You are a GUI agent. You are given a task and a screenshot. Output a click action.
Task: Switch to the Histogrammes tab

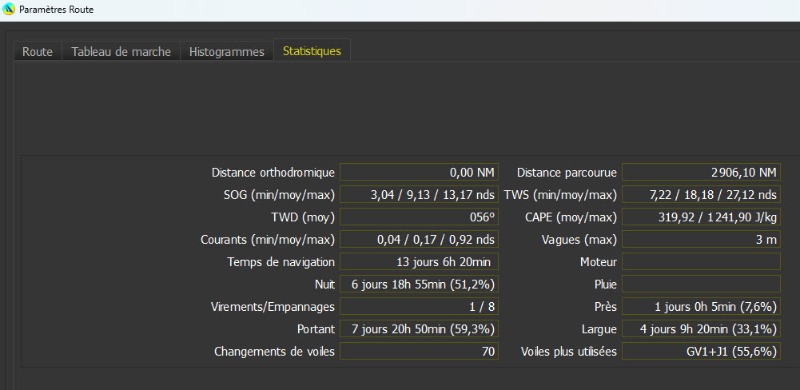click(x=227, y=52)
